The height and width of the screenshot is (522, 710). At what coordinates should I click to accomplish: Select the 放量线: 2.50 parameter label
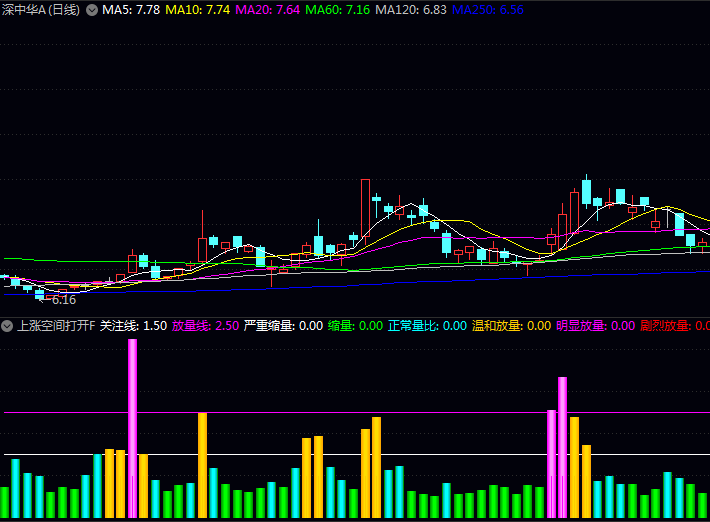click(205, 325)
